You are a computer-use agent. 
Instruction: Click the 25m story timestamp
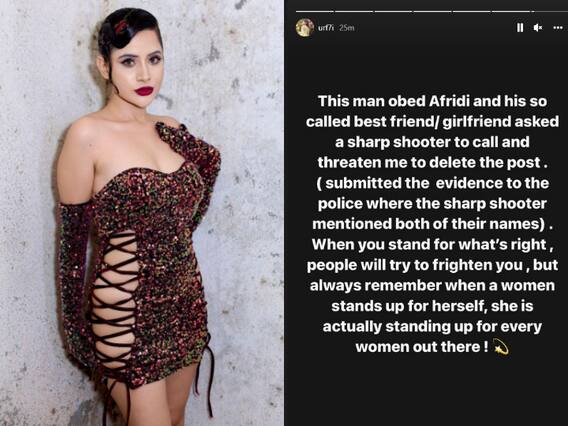[347, 28]
